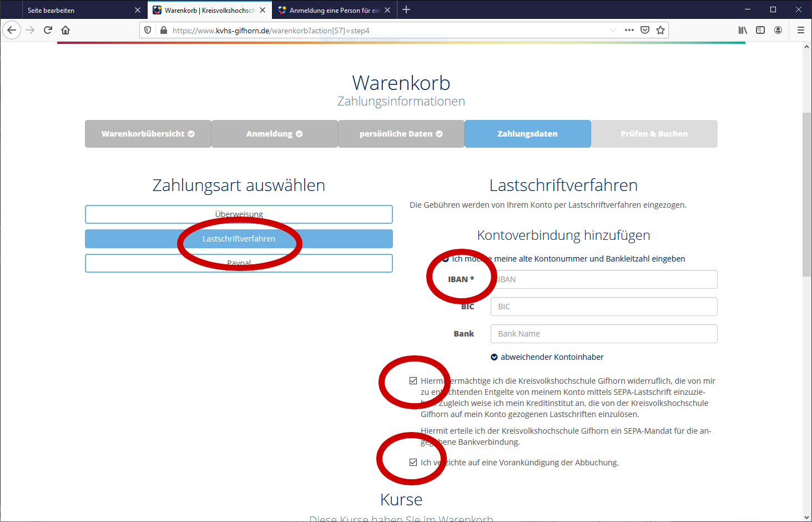
Task: Open the Warenkorbübersicht step
Action: (x=148, y=134)
